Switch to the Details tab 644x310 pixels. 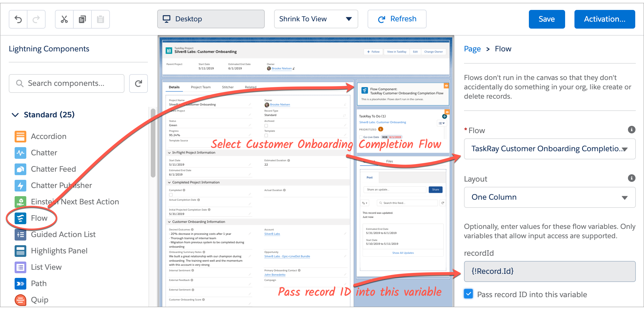(174, 87)
